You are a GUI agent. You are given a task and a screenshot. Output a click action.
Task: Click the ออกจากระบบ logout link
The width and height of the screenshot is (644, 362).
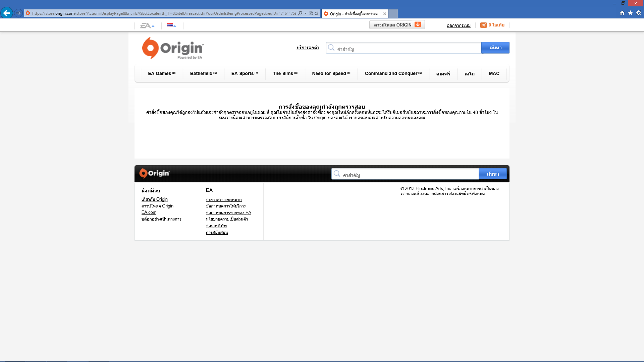[x=459, y=25]
